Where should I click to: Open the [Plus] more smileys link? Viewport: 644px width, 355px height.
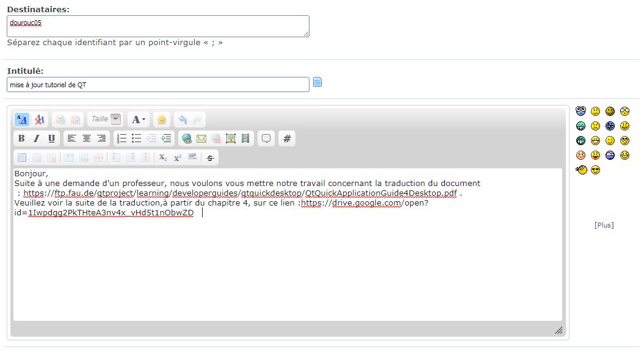604,225
